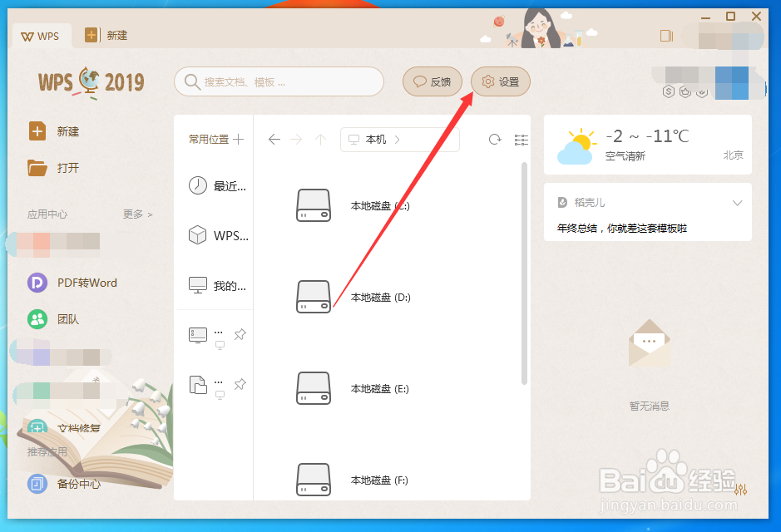Open the 文档修复 document repair tool

point(64,428)
